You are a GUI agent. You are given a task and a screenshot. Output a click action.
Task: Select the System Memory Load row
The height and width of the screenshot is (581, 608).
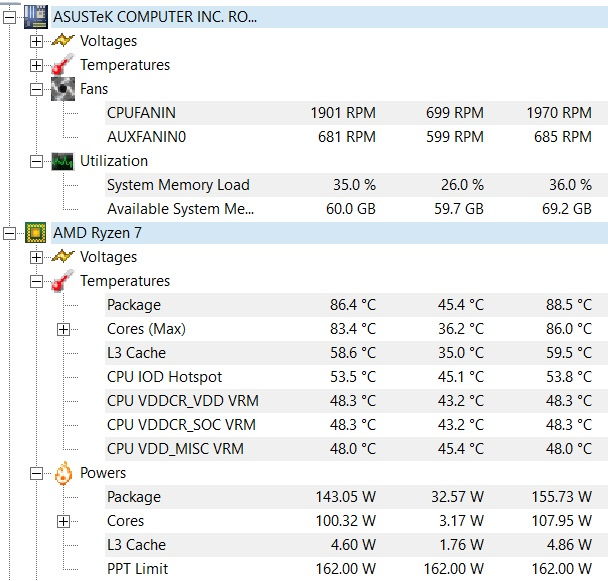(x=177, y=185)
